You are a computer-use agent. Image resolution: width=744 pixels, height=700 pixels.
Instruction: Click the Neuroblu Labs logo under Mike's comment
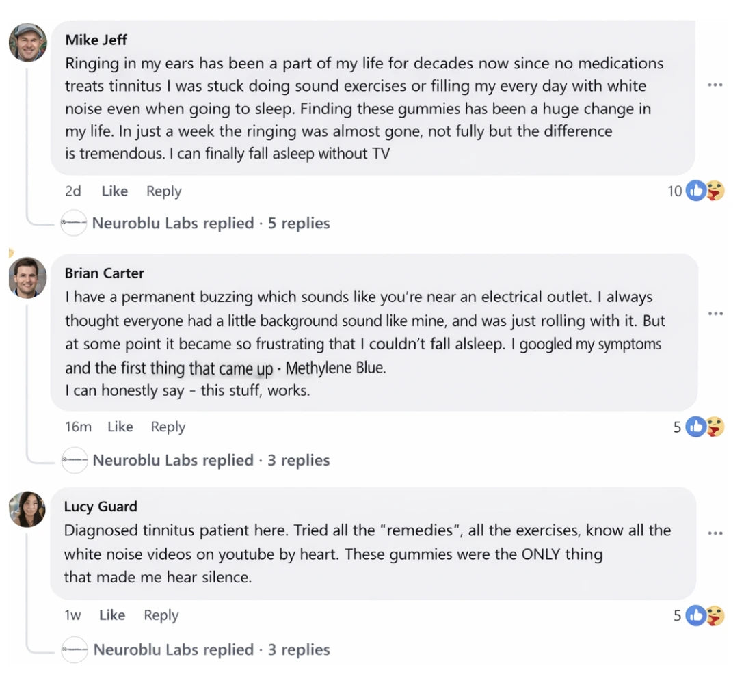point(74,224)
